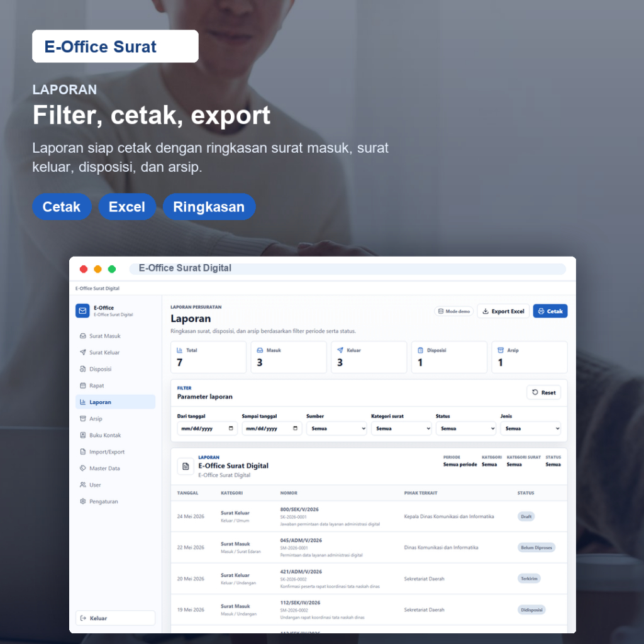644x644 pixels.
Task: Expand the Jenis filter dropdown
Action: [x=530, y=428]
